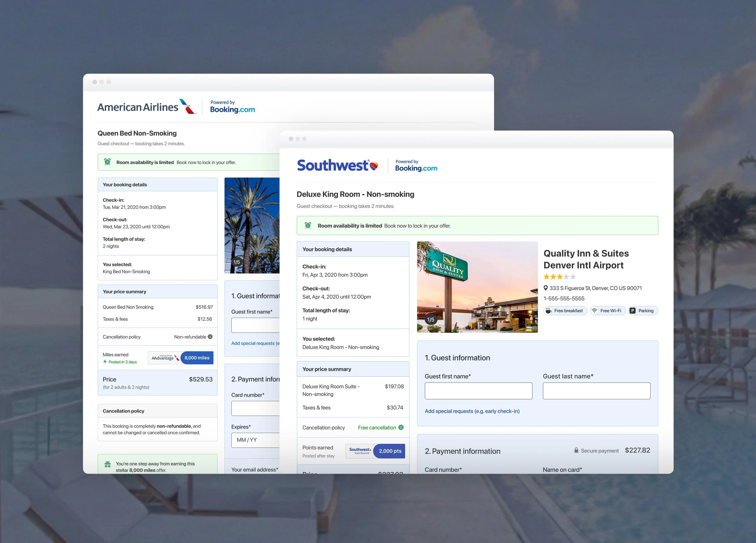Click the hotel star rating
The width and height of the screenshot is (756, 543).
tap(559, 276)
